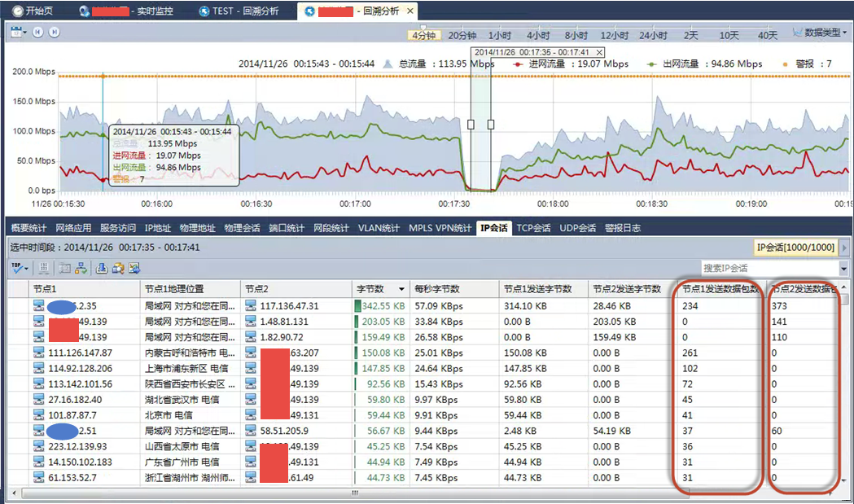
Task: Select the 20分钟 time range
Action: [462, 35]
